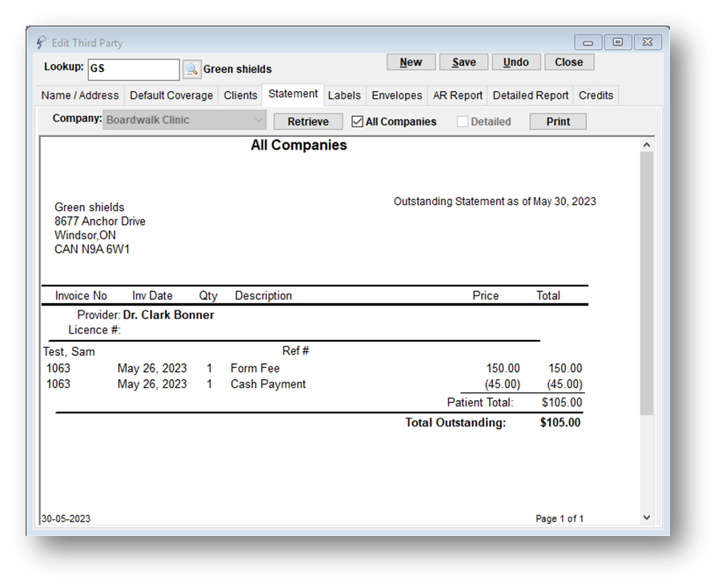The height and width of the screenshot is (588, 722).
Task: Click the Cash Payment description
Action: coord(268,384)
